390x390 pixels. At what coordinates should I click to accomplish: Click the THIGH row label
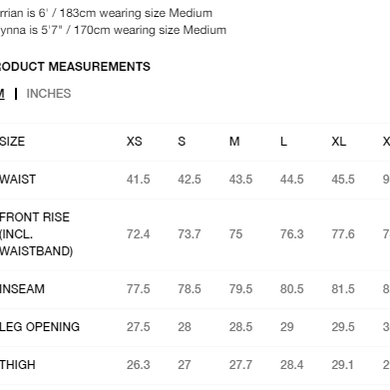pos(18,365)
